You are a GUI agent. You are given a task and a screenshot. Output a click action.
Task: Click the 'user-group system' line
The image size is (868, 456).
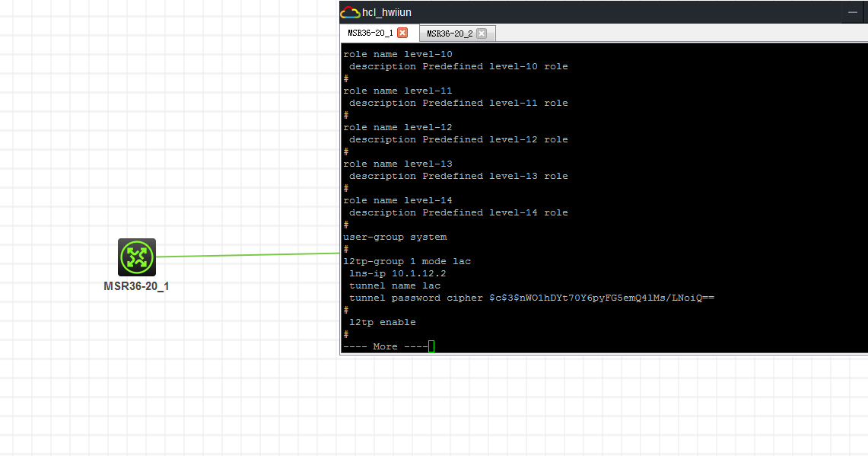(x=396, y=238)
